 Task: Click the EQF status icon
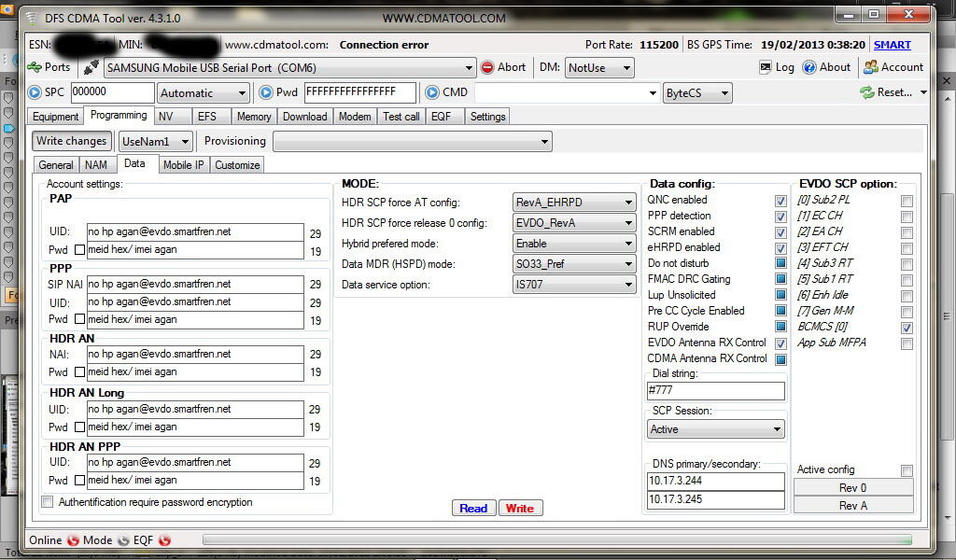pyautogui.click(x=164, y=539)
